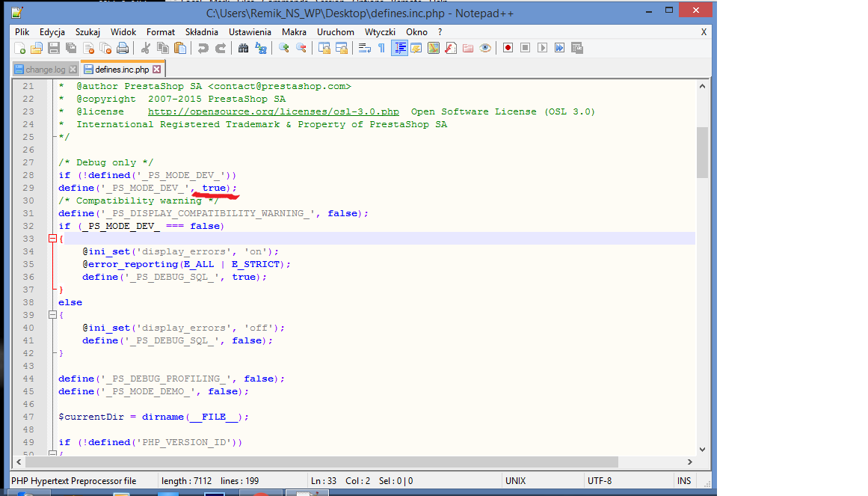
Task: Click the Open file folder icon
Action: [37, 48]
